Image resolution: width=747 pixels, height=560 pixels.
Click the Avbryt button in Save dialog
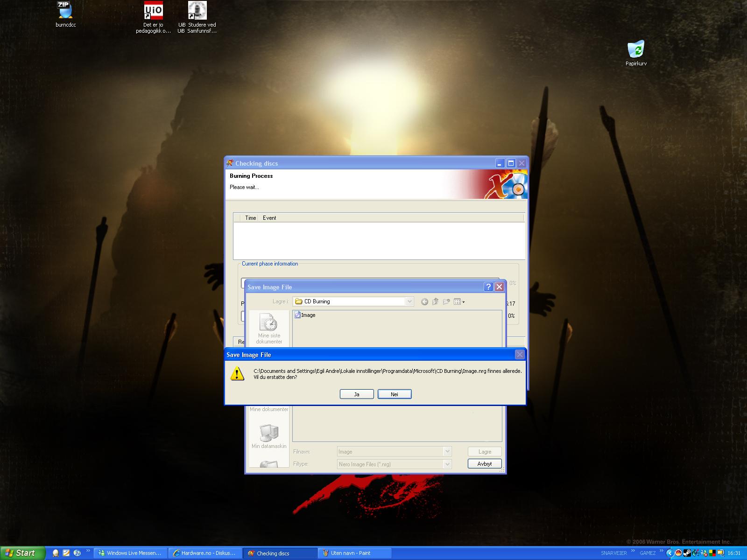(485, 464)
